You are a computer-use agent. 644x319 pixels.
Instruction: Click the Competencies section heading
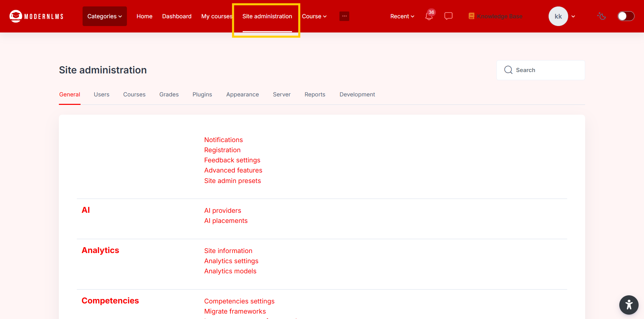pyautogui.click(x=110, y=301)
